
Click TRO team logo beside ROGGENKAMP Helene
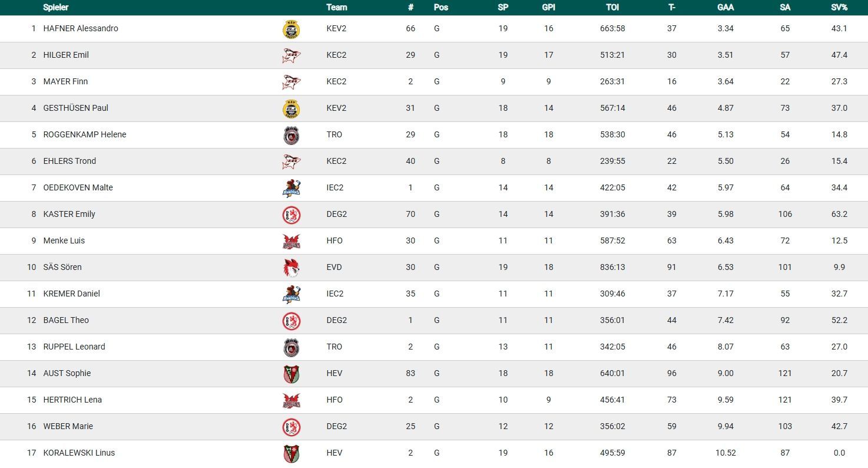[x=291, y=135]
